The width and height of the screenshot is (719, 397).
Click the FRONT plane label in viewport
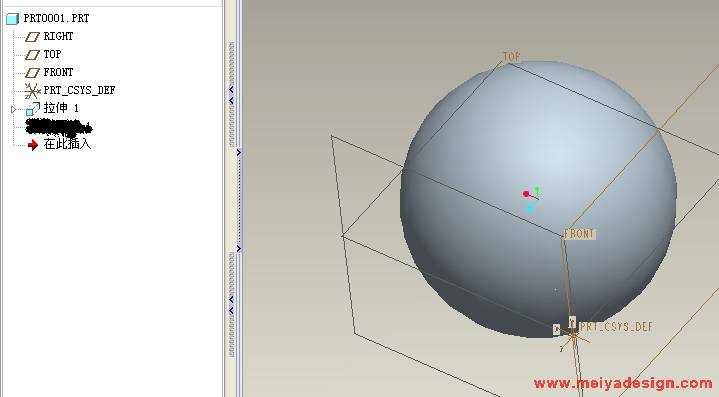click(579, 234)
